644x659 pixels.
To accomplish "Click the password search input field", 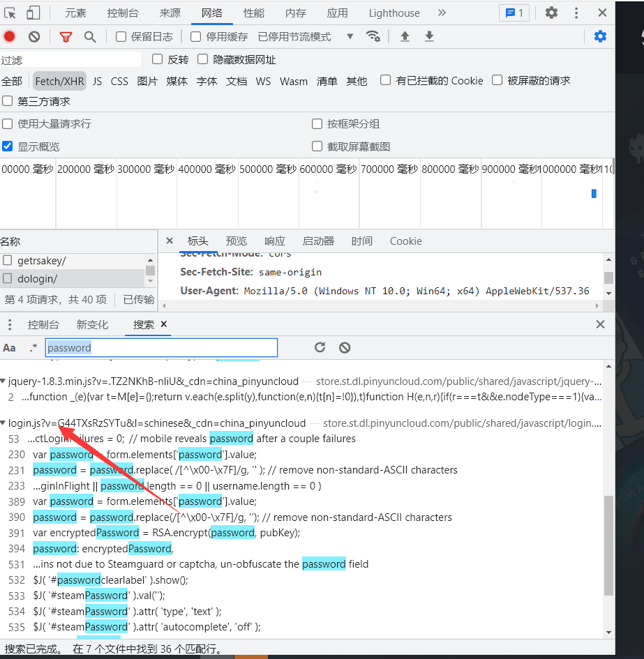I will (x=161, y=347).
